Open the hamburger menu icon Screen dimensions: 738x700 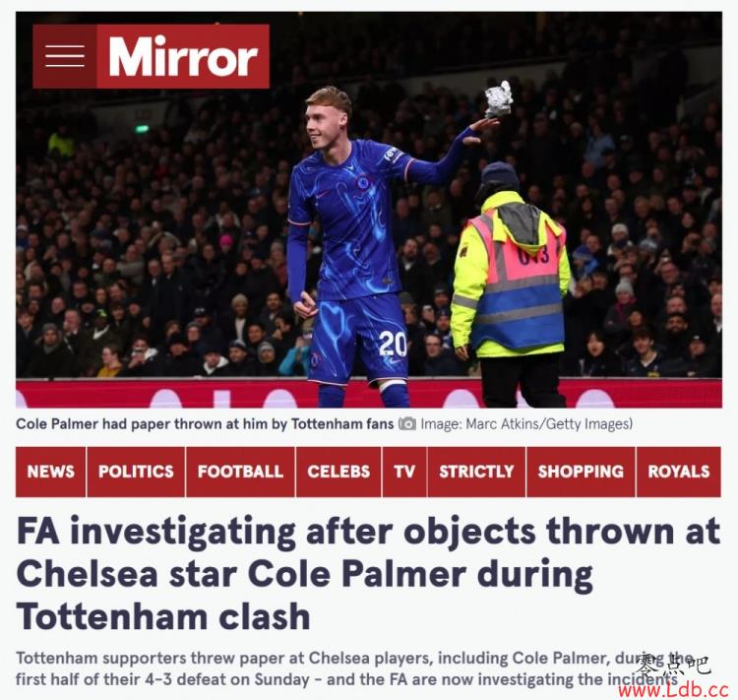[x=65, y=56]
